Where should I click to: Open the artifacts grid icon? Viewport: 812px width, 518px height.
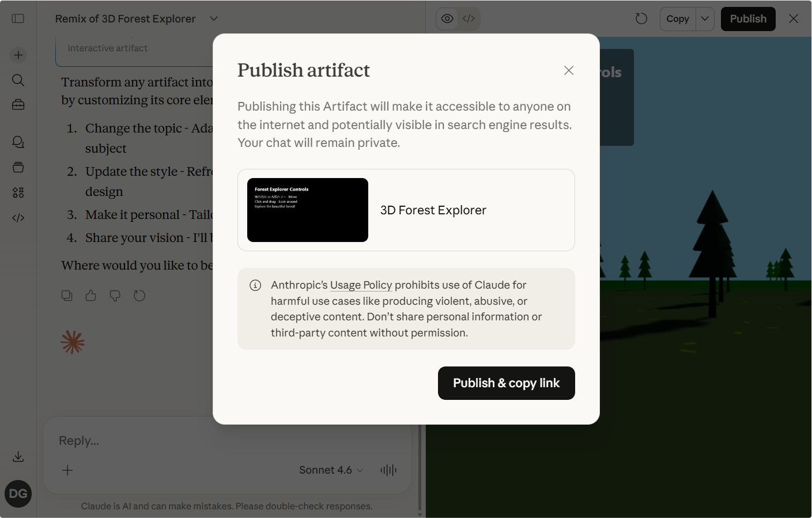tap(18, 192)
